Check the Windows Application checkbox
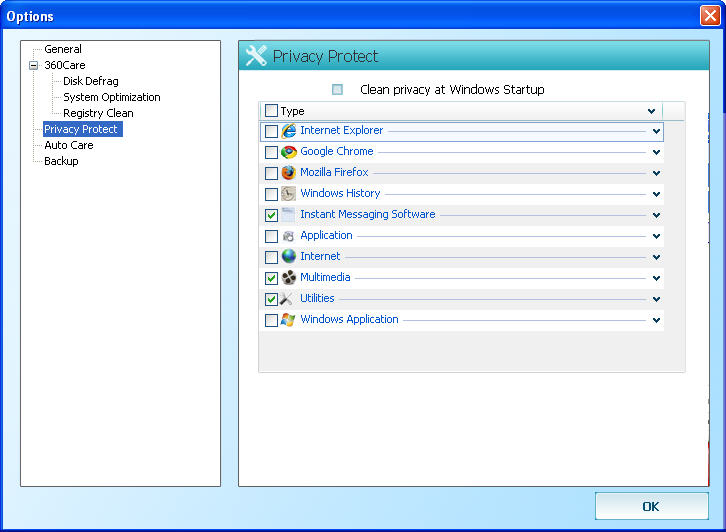The image size is (726, 532). click(271, 320)
